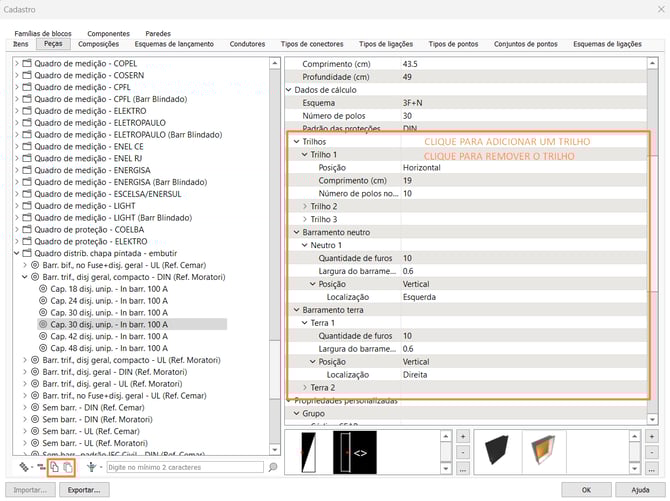Click the add-item icon at bottom left
Image resolution: width=670 pixels, height=501 pixels.
tap(24, 467)
